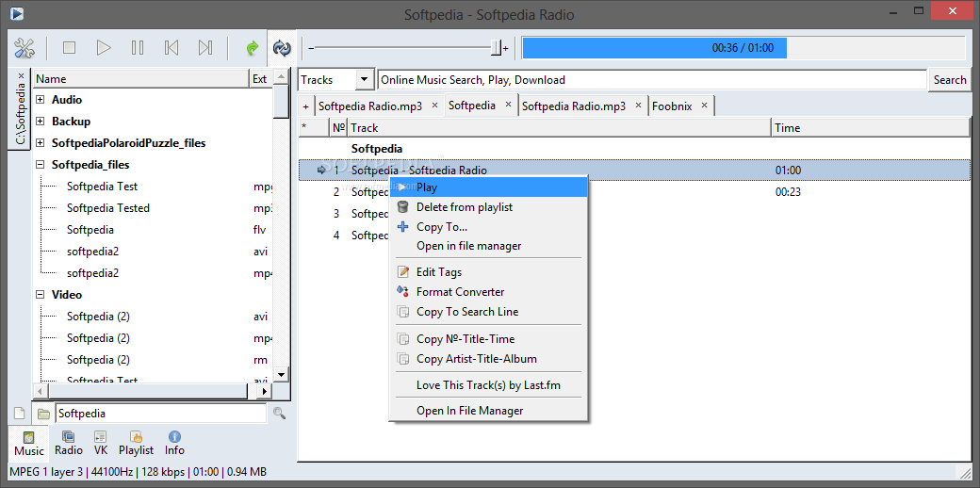Image resolution: width=980 pixels, height=488 pixels.
Task: Expand the SoftpediaPolaroidPuzzle_files folder
Action: click(41, 143)
